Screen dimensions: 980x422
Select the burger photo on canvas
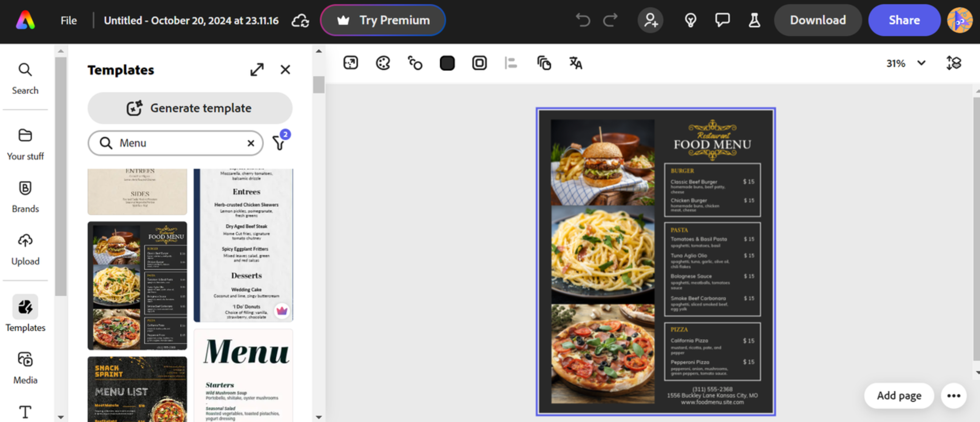(603, 162)
